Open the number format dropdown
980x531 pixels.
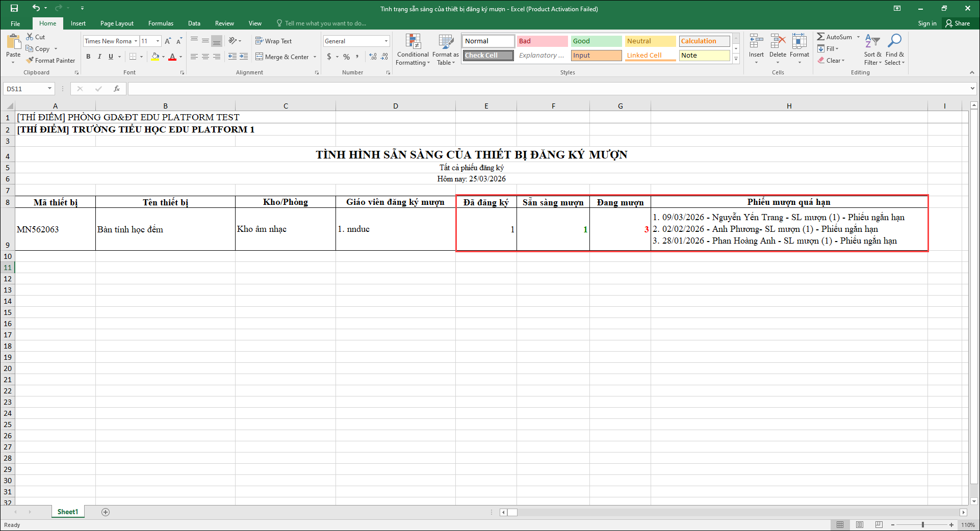[x=386, y=41]
